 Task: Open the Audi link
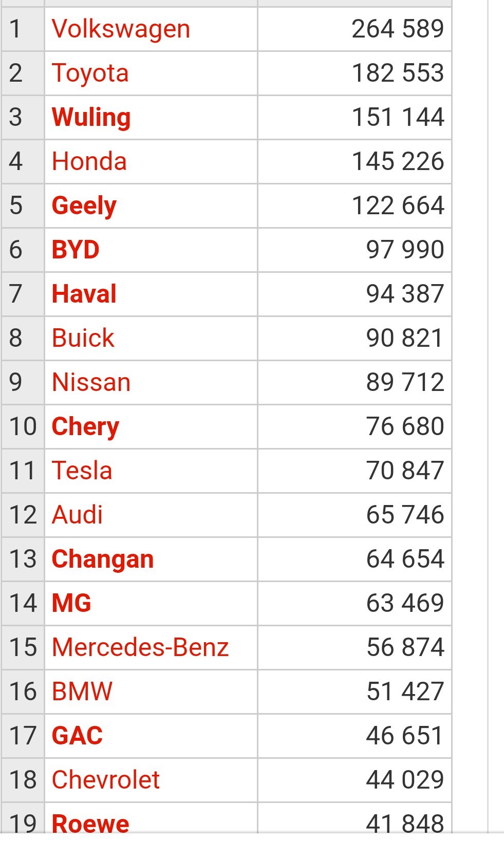coord(78,515)
